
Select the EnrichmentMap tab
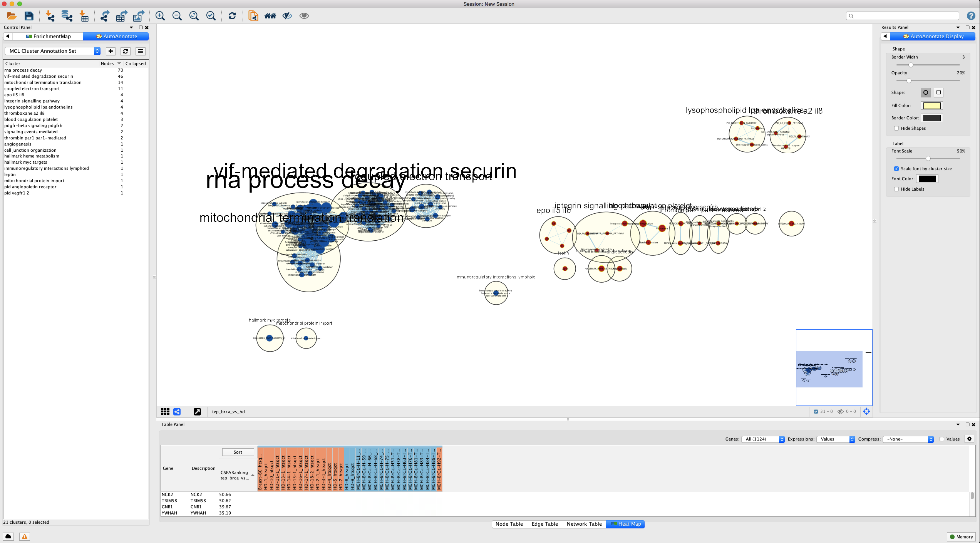[48, 36]
